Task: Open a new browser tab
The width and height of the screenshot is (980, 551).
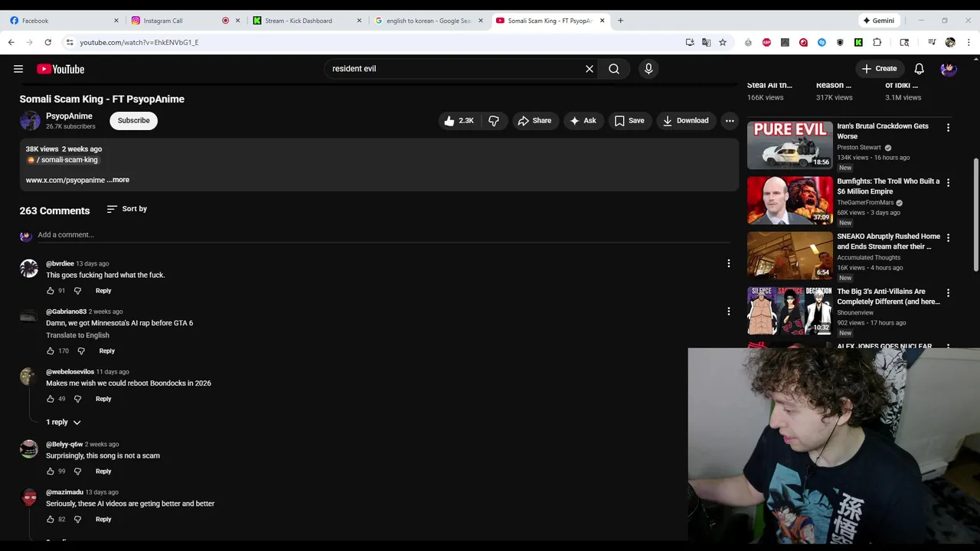Action: point(620,21)
